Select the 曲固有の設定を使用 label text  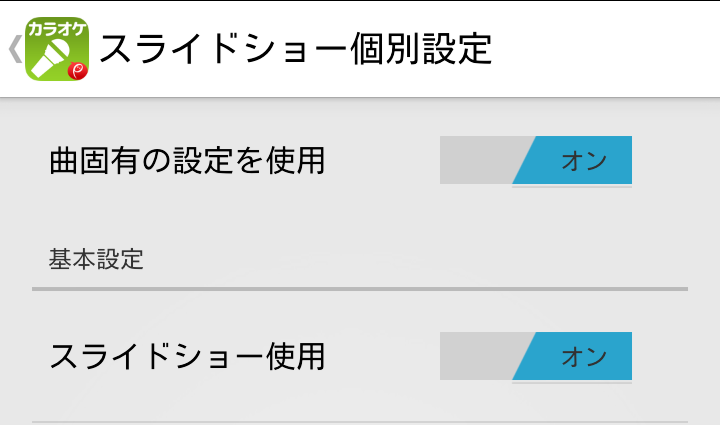187,161
